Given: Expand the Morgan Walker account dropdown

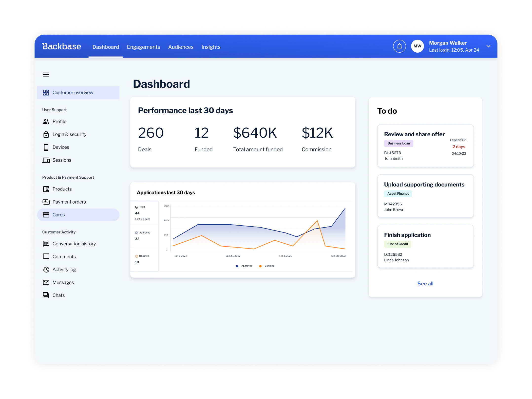Looking at the screenshot, I should coord(488,46).
